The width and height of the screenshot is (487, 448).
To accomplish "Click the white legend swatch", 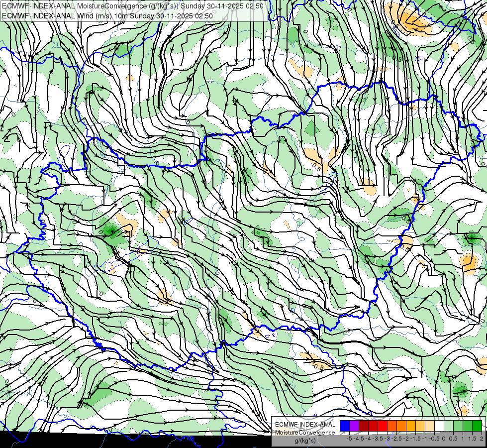I will click(439, 426).
